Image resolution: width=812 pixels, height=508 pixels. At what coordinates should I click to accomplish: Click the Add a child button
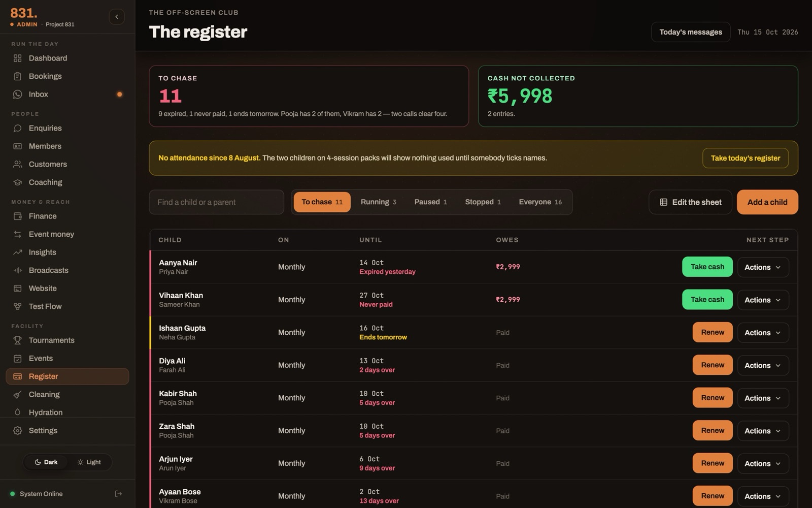coord(767,202)
